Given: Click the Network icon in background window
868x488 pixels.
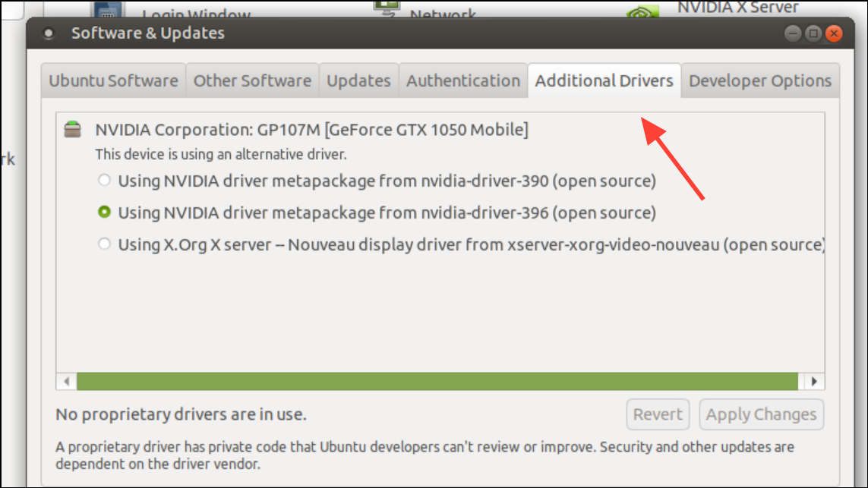Looking at the screenshot, I should coord(387,8).
